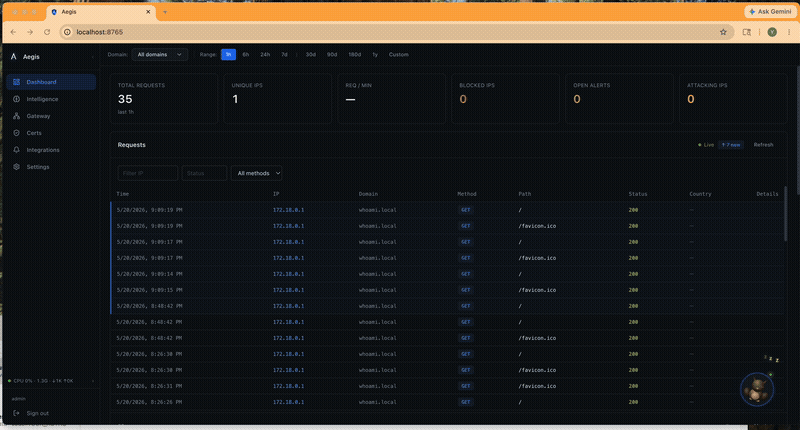The height and width of the screenshot is (430, 800).
Task: Close the Aegis browser tab
Action: 148,12
